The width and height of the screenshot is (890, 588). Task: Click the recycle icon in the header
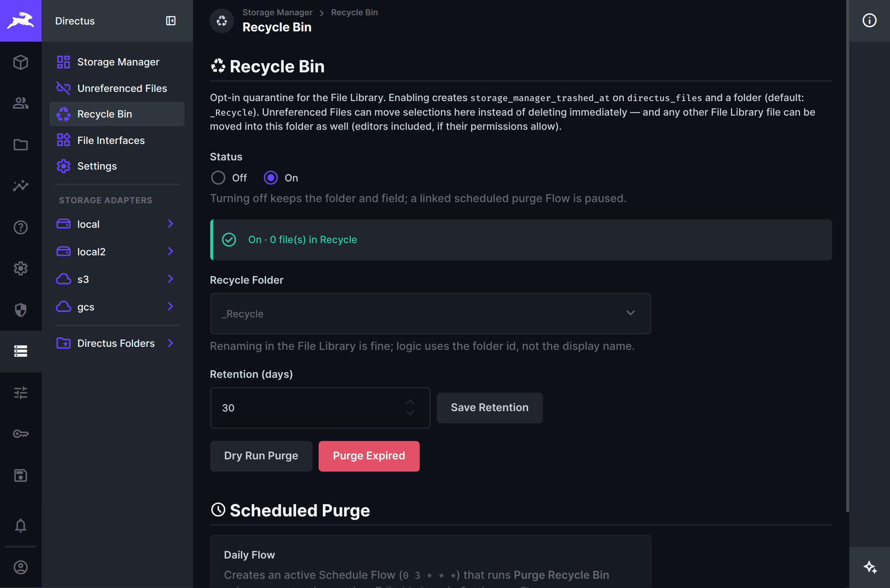pos(222,21)
